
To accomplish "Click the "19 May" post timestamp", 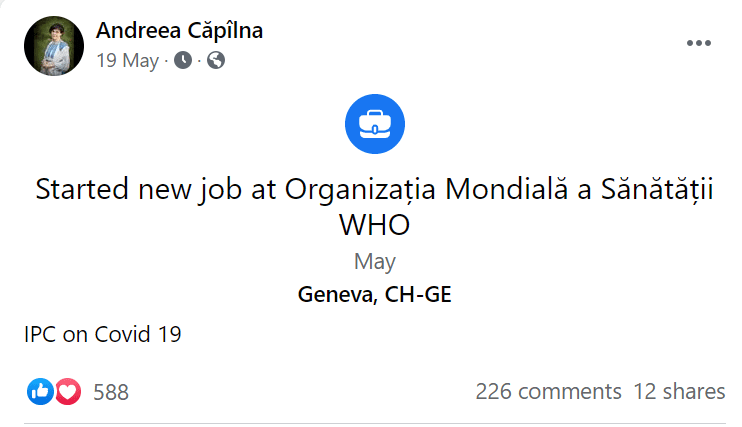I will (x=127, y=60).
